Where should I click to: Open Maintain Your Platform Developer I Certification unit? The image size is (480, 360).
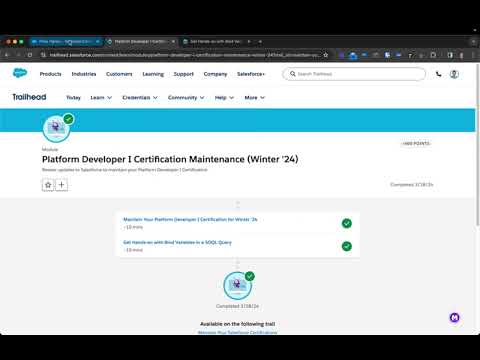[190, 219]
